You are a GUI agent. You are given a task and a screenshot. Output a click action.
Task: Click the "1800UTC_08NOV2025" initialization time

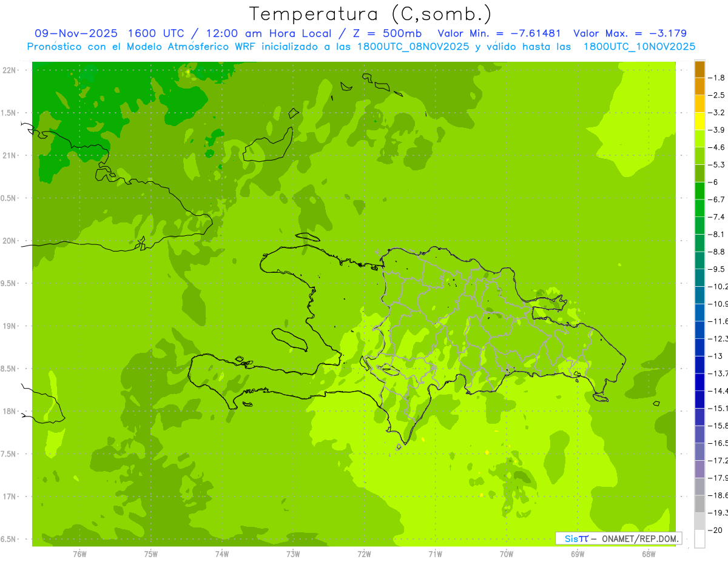coord(413,47)
